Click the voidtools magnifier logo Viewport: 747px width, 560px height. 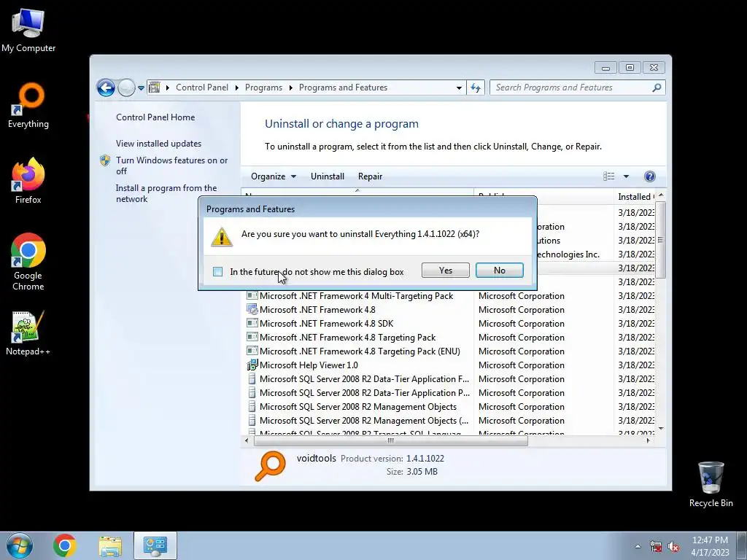pos(270,466)
